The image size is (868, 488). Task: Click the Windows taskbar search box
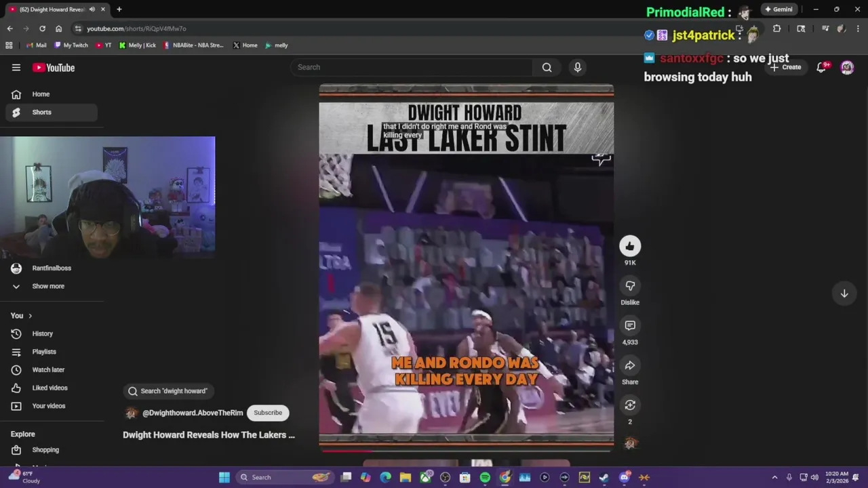pyautogui.click(x=285, y=477)
